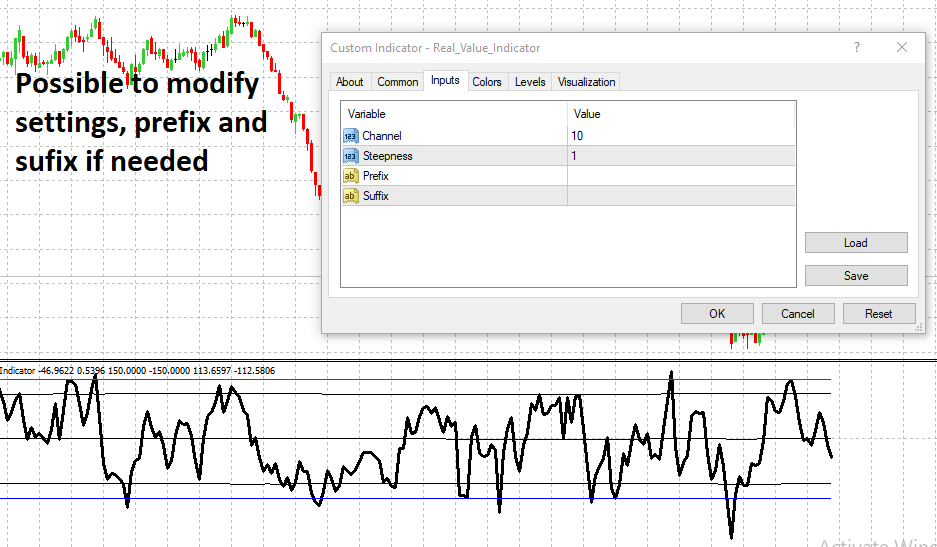Switch to the Common tab
Screen dimensions: 937x547
pyautogui.click(x=397, y=82)
